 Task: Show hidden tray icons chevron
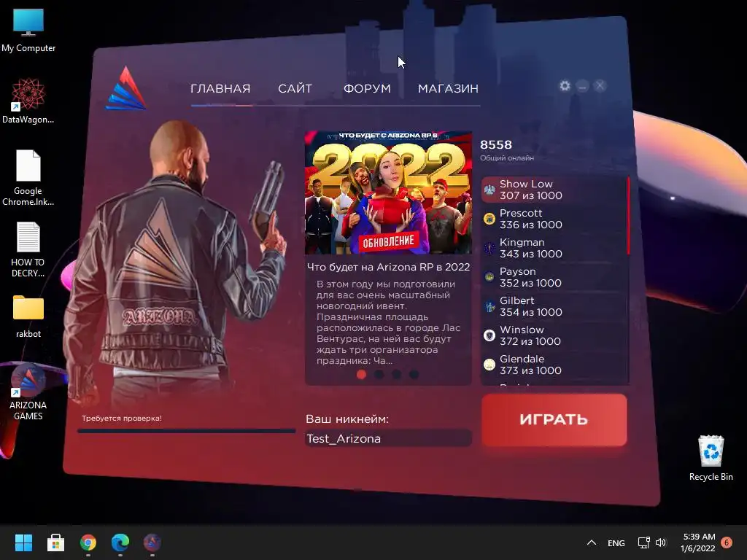591,542
